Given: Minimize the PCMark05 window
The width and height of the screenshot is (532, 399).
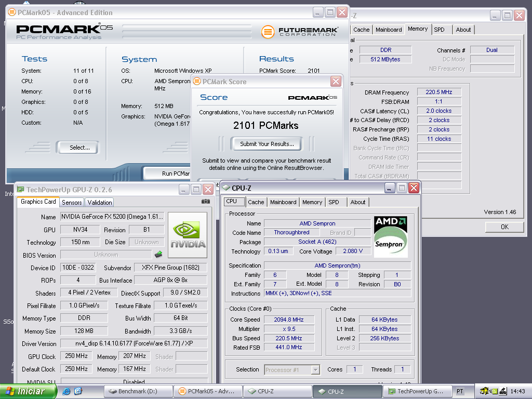Looking at the screenshot, I should coord(317,12).
